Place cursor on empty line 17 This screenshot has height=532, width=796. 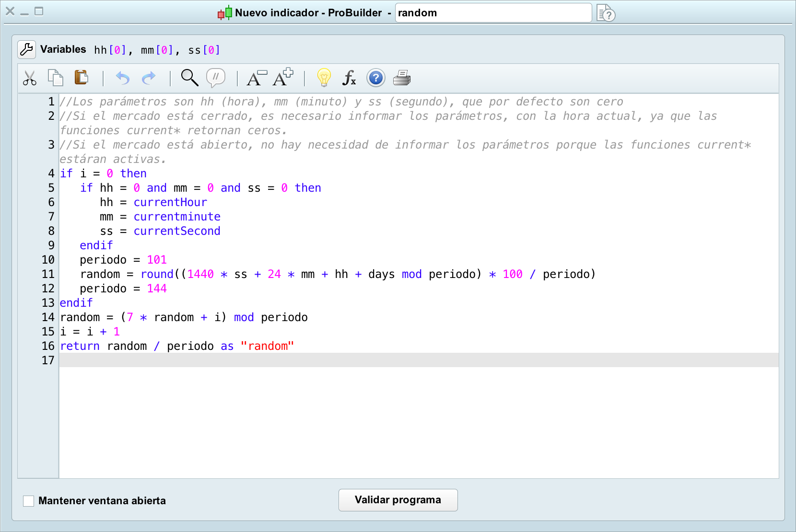click(x=417, y=360)
